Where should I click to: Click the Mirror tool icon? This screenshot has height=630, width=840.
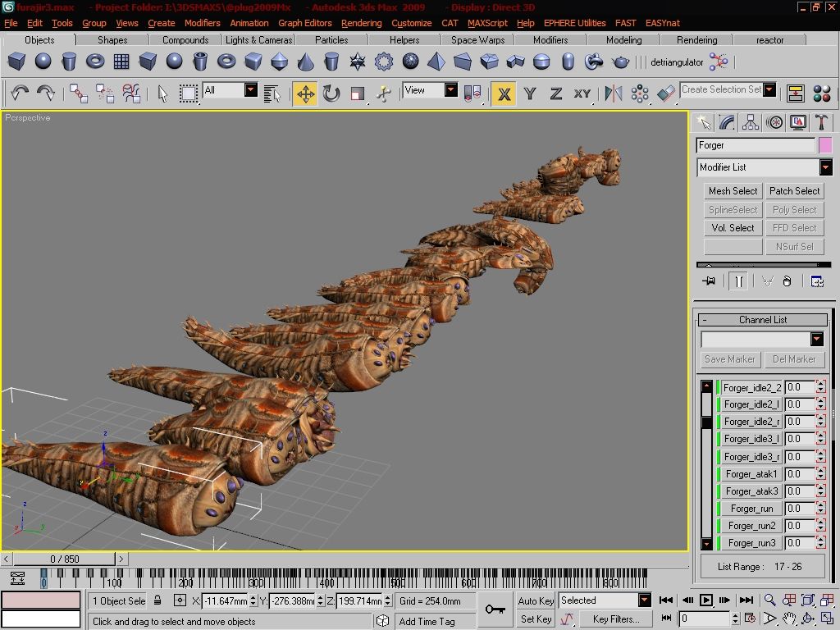tap(614, 94)
